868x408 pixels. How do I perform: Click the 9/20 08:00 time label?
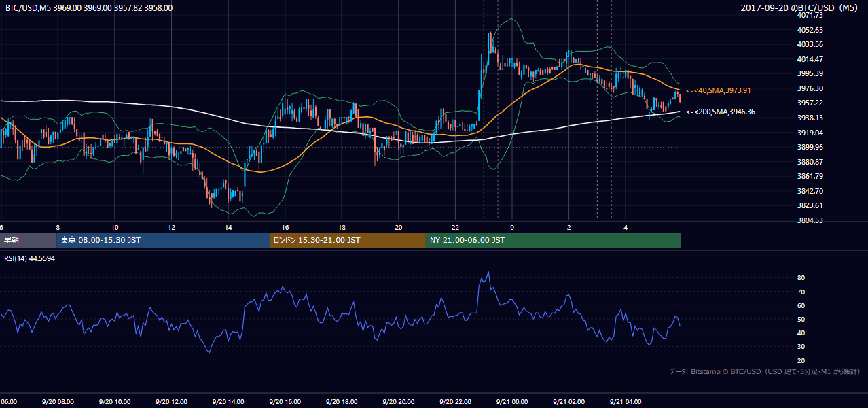click(x=58, y=401)
